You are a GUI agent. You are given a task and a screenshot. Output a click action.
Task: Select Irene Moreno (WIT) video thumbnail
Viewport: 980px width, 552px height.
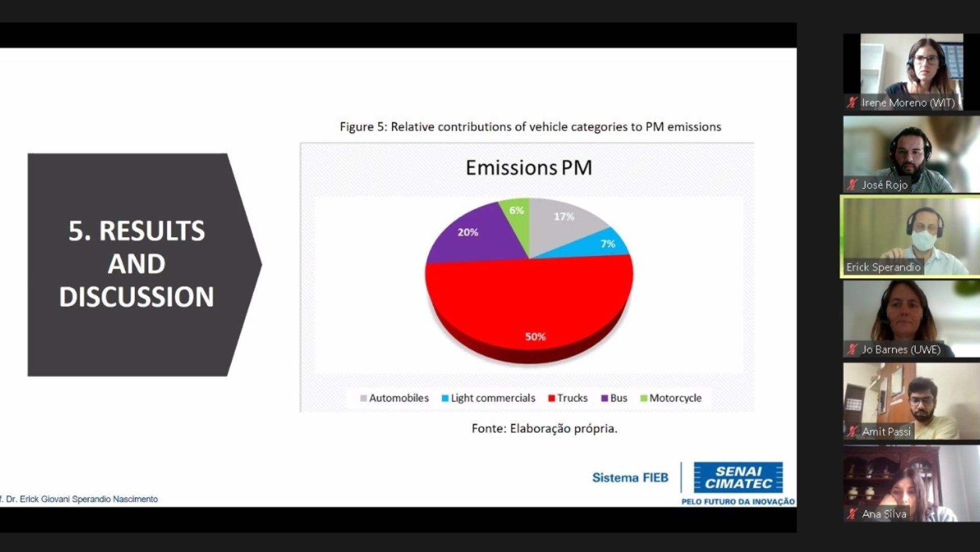tap(911, 66)
